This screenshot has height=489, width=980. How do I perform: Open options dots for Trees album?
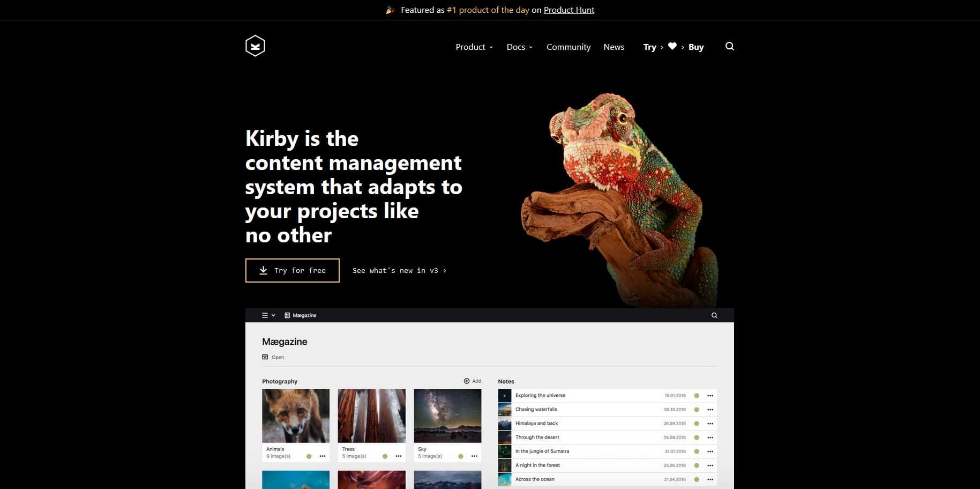coord(399,456)
